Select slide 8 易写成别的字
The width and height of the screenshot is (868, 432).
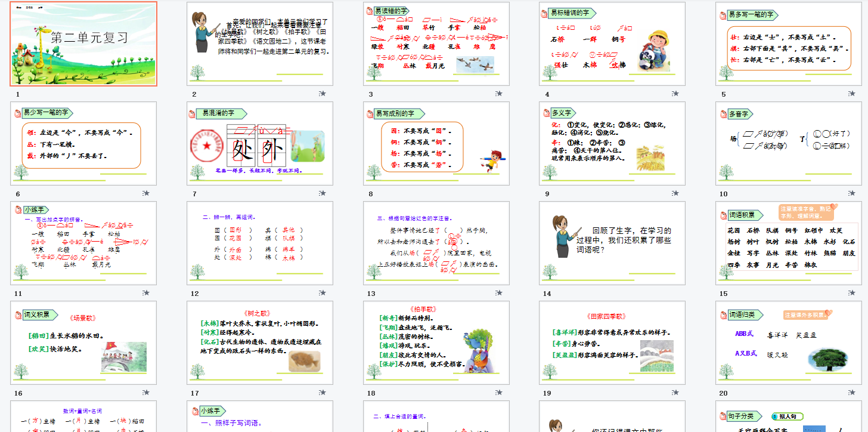point(436,143)
